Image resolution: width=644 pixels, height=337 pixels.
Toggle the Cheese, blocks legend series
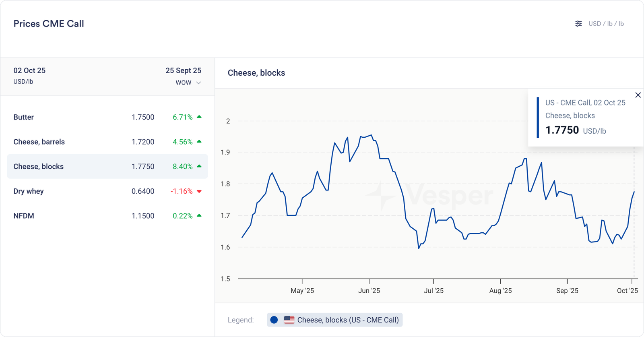(348, 320)
